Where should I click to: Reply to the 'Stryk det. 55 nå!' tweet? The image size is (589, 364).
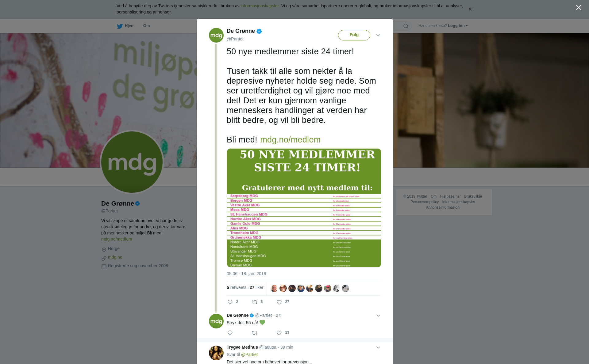click(230, 333)
